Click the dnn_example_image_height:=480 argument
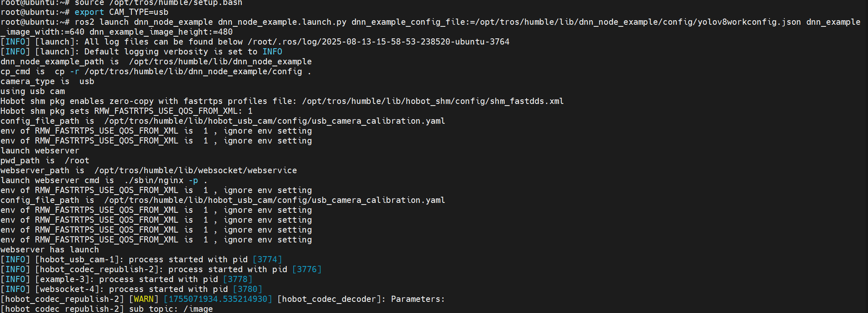 click(161, 32)
